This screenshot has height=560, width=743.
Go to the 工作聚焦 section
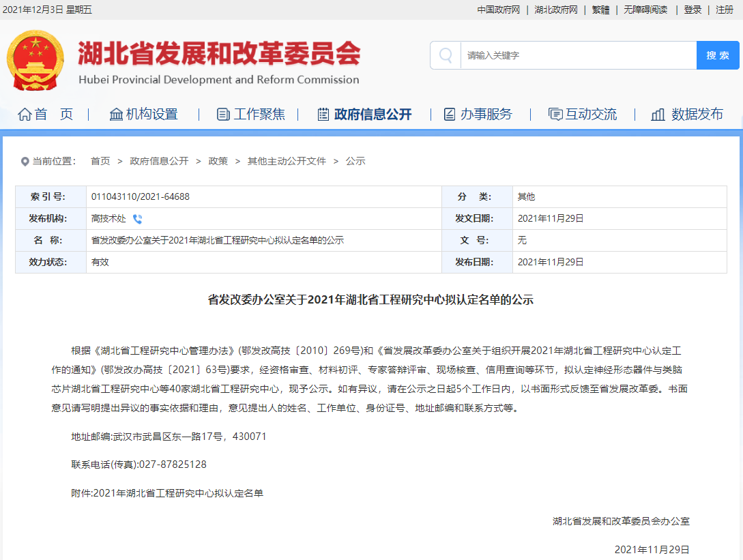tap(251, 115)
